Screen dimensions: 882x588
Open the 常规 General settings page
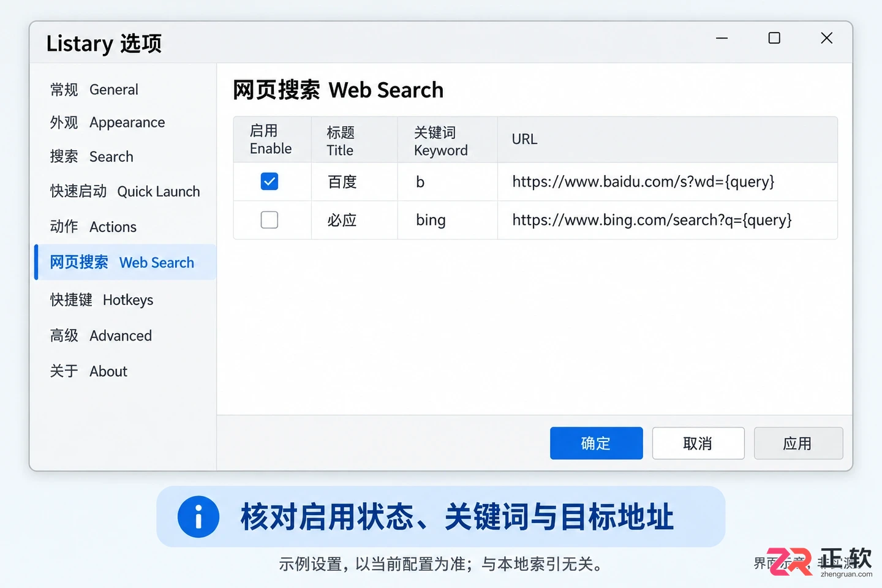pyautogui.click(x=94, y=89)
